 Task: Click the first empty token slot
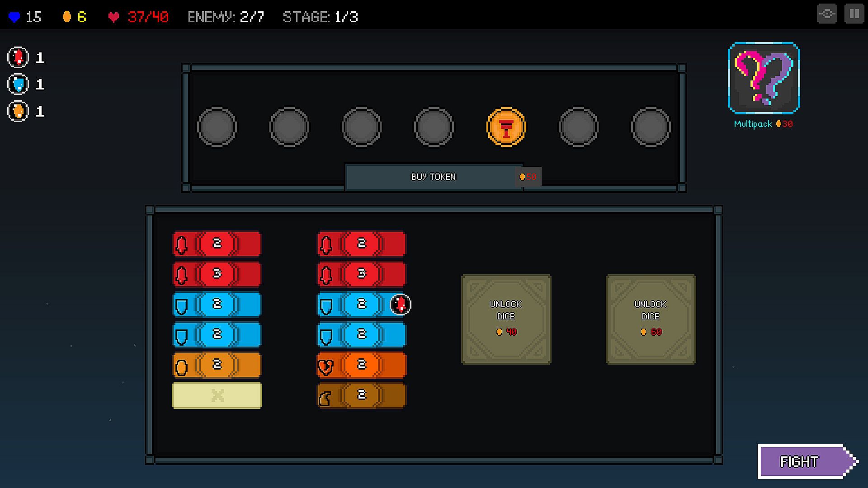pos(217,127)
